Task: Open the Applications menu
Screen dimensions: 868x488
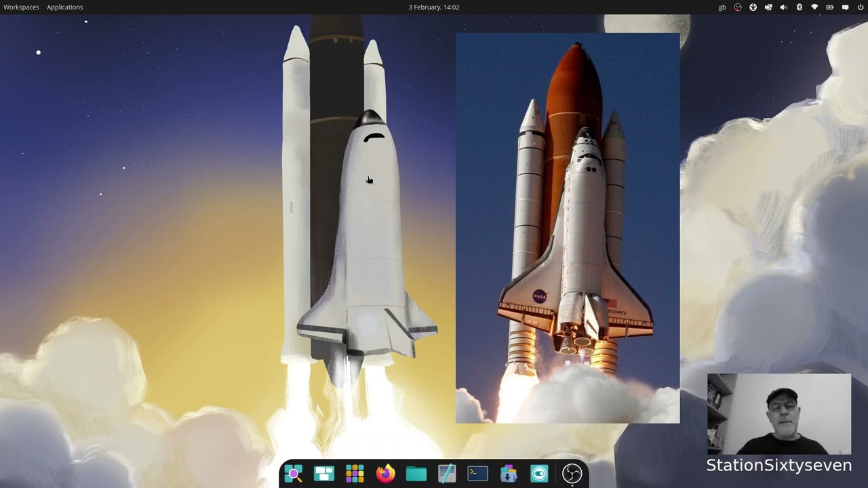Action: pos(64,7)
